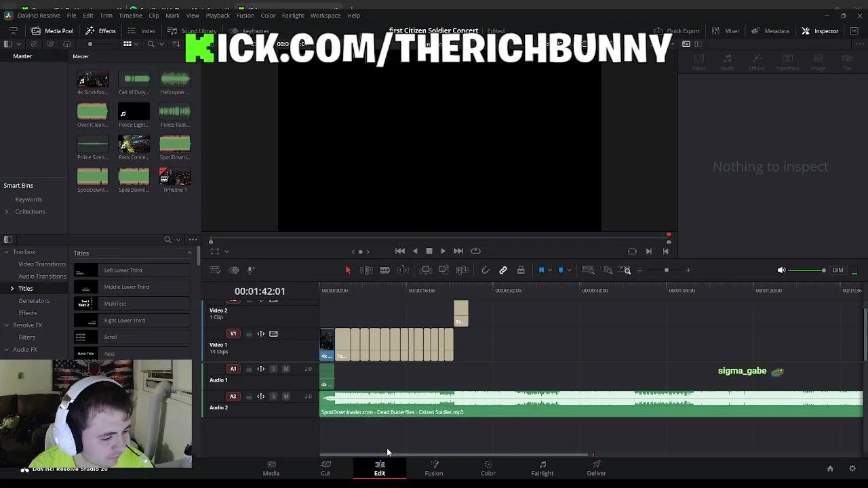Screen dimensions: 868x488
Task: Zoom out timeline with minus icon
Action: (639, 270)
